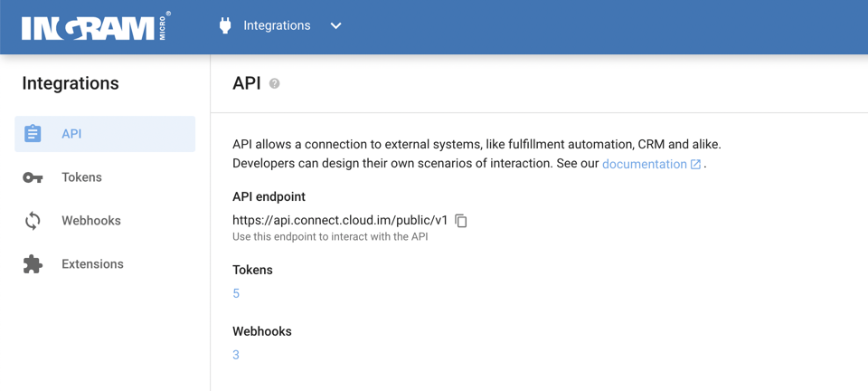Click the endpoint URL https://api.connect.cloud.im/public/v1
Image resolution: width=868 pixels, height=391 pixels.
pos(340,220)
